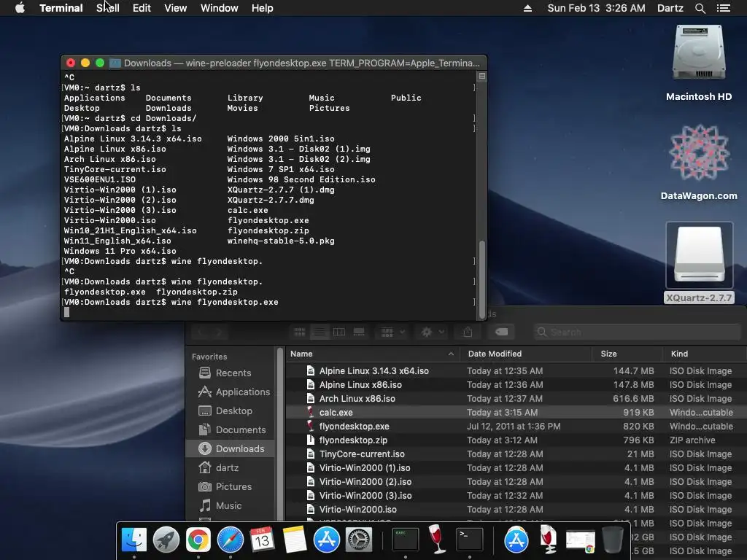Click the Terminal vertical scrollbar thumb
The height and width of the screenshot is (560, 747).
pyautogui.click(x=481, y=278)
